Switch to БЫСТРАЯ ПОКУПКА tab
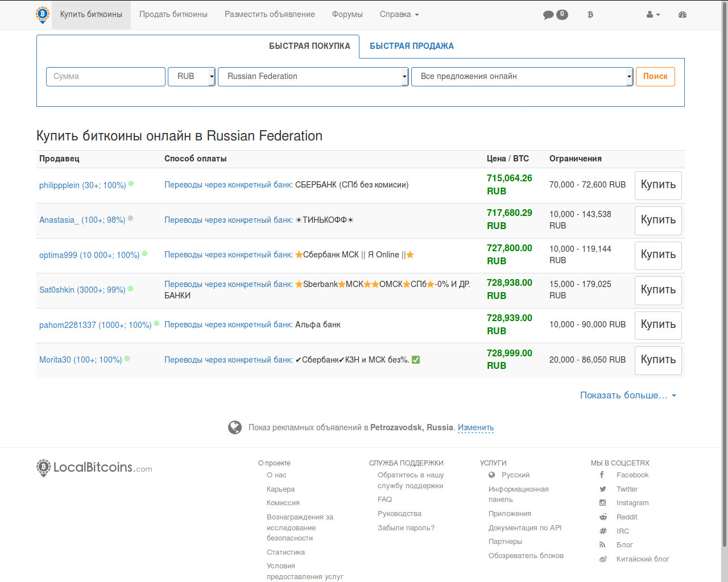Viewport: 728px width, 582px height. 309,46
